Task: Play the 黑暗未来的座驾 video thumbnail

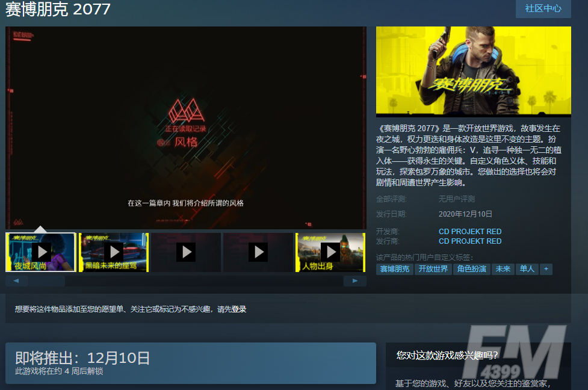Action: tap(114, 252)
